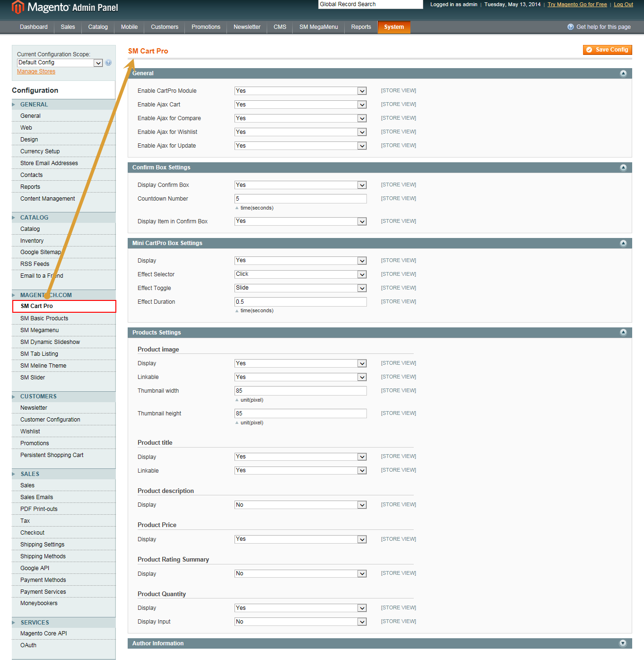Open Magento Core API configuration

[x=44, y=634]
